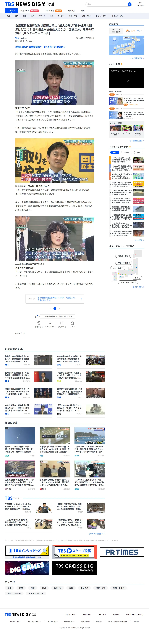This screenshot has height=644, width=149.
Task: Expand tomorrow's Tokyo weather 12°C / 4°C
Action: tap(127, 31)
